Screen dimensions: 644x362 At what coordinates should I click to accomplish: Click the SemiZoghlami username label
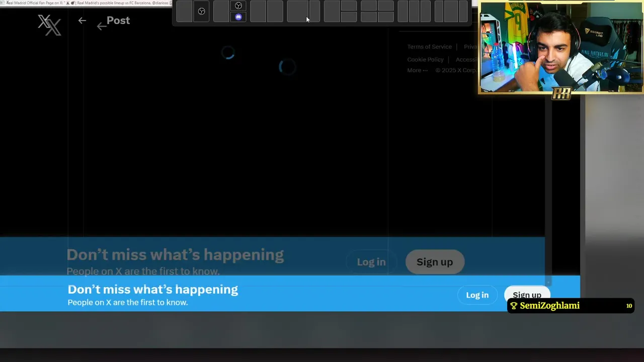coord(549,306)
